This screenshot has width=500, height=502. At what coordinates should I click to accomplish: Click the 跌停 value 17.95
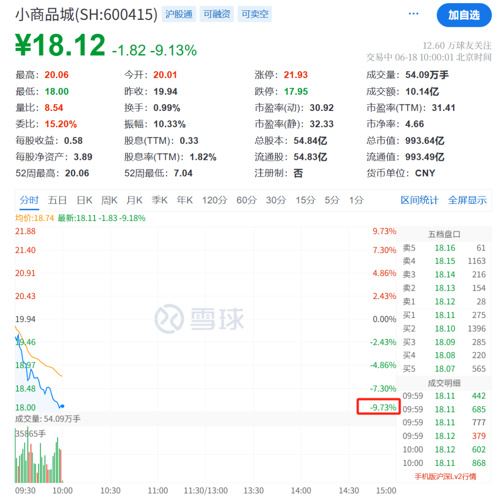[296, 91]
